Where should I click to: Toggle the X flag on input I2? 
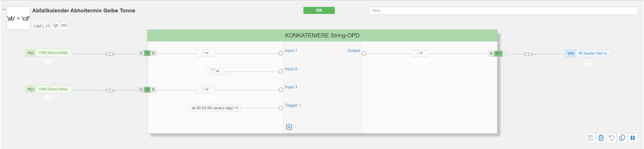pos(153,89)
